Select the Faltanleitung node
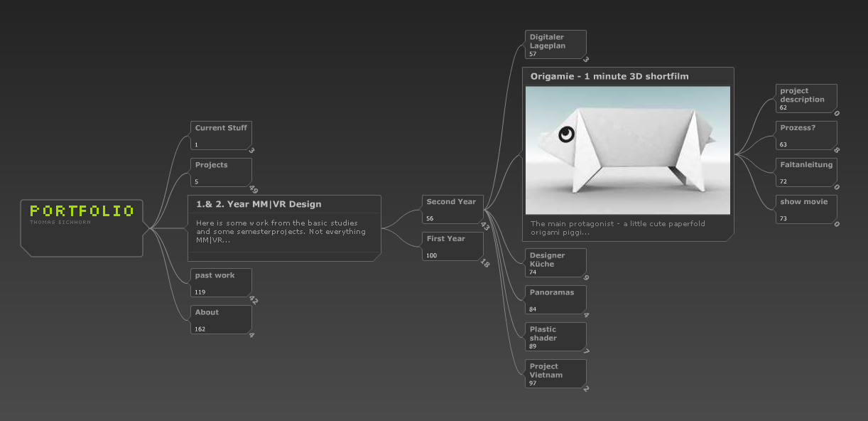Screen dimensions: 868x421 tap(806, 173)
